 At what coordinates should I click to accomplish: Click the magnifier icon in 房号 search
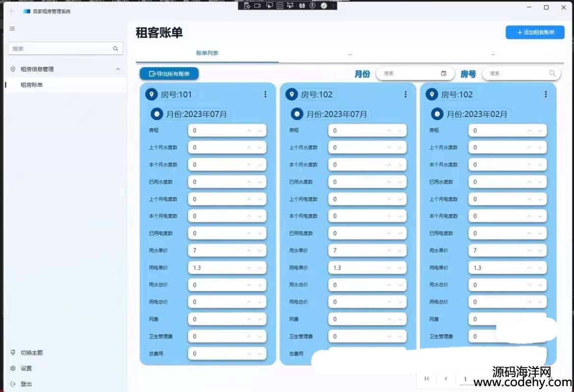552,73
